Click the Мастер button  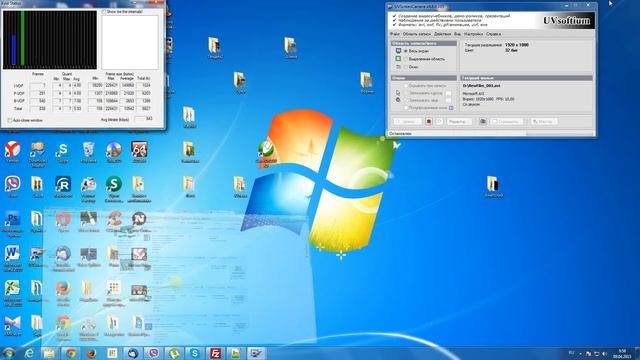(544, 122)
